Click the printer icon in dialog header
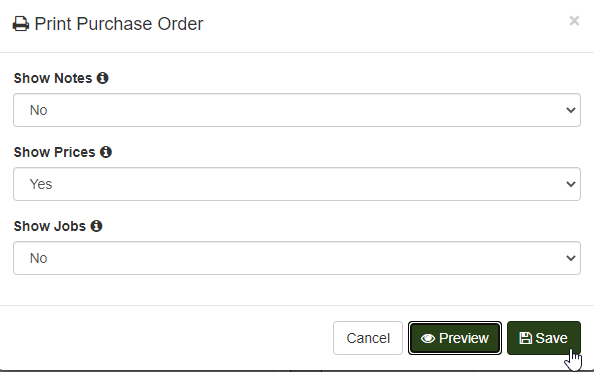 (21, 24)
